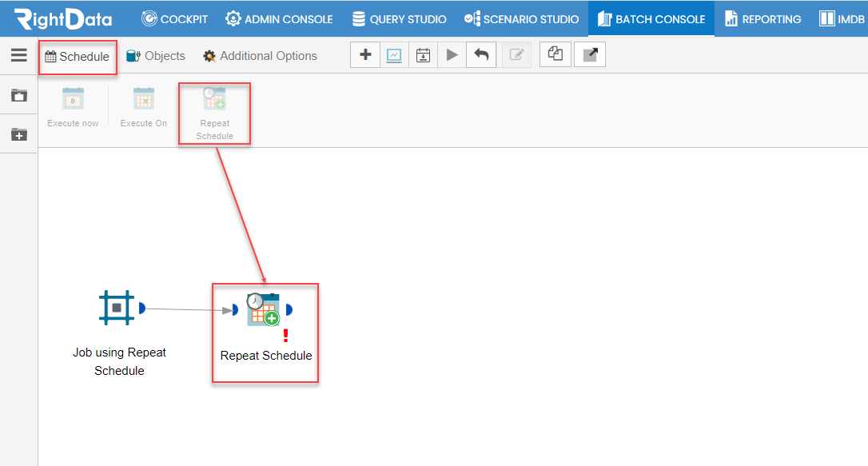Open the Additional Options tab
The width and height of the screenshot is (868, 466).
261,56
